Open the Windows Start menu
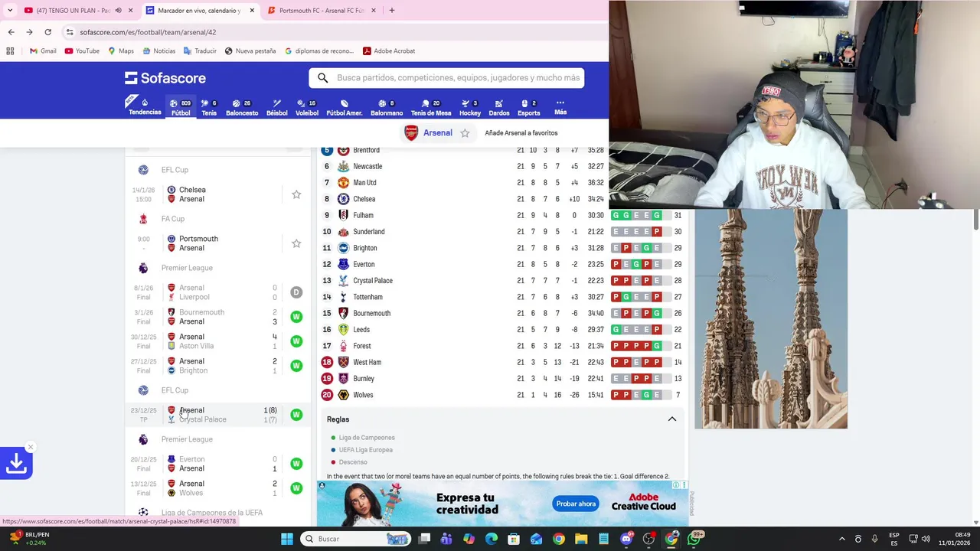980x551 pixels. (x=287, y=539)
